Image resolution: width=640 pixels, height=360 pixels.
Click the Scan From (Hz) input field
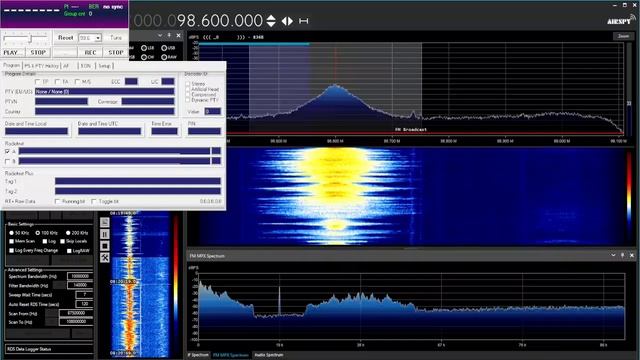tap(76, 313)
